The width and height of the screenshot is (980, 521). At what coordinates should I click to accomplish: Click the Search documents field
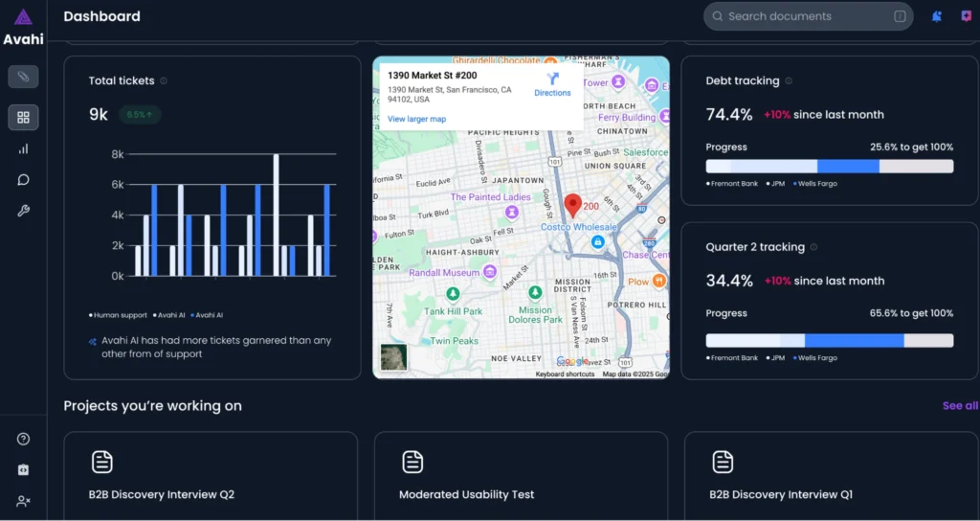click(808, 16)
